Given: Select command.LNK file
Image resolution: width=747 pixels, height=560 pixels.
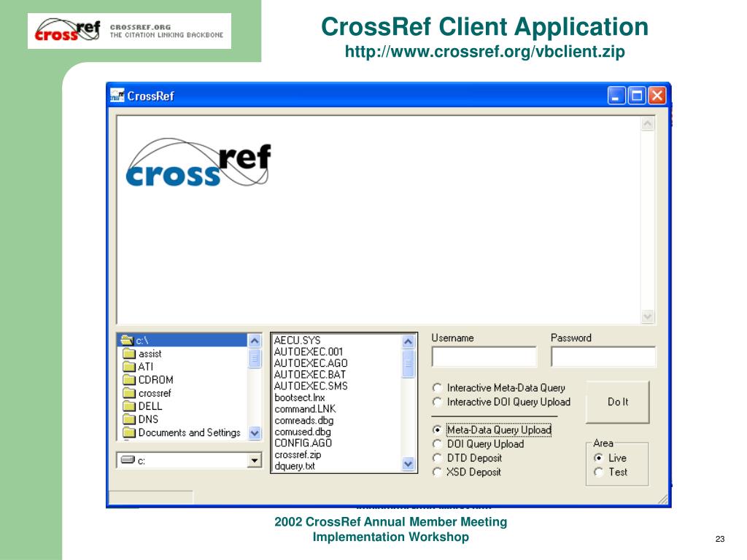Looking at the screenshot, I should (x=306, y=409).
